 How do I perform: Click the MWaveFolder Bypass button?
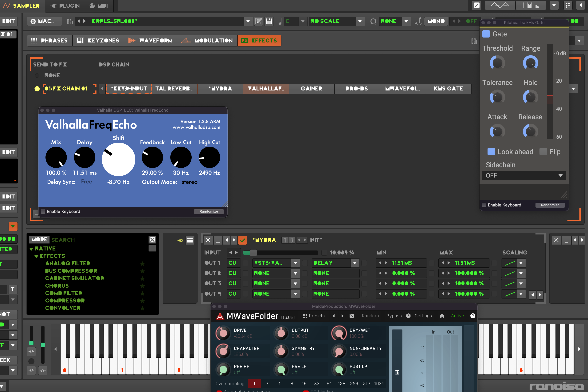[x=394, y=316]
